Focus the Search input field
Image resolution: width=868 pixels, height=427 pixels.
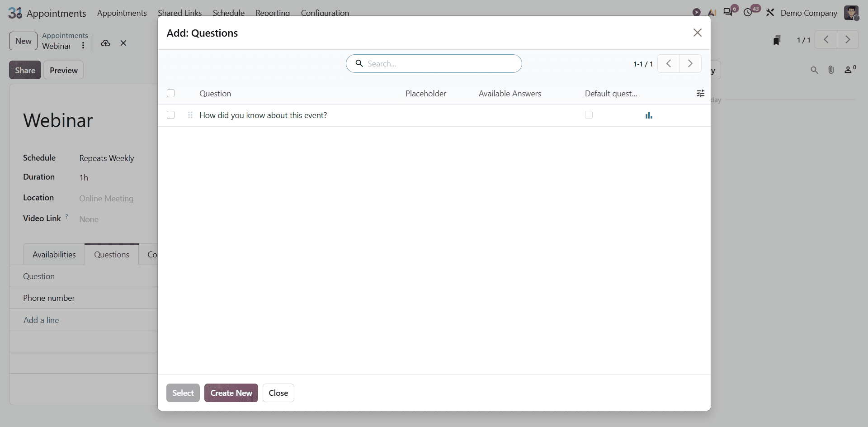pyautogui.click(x=434, y=63)
